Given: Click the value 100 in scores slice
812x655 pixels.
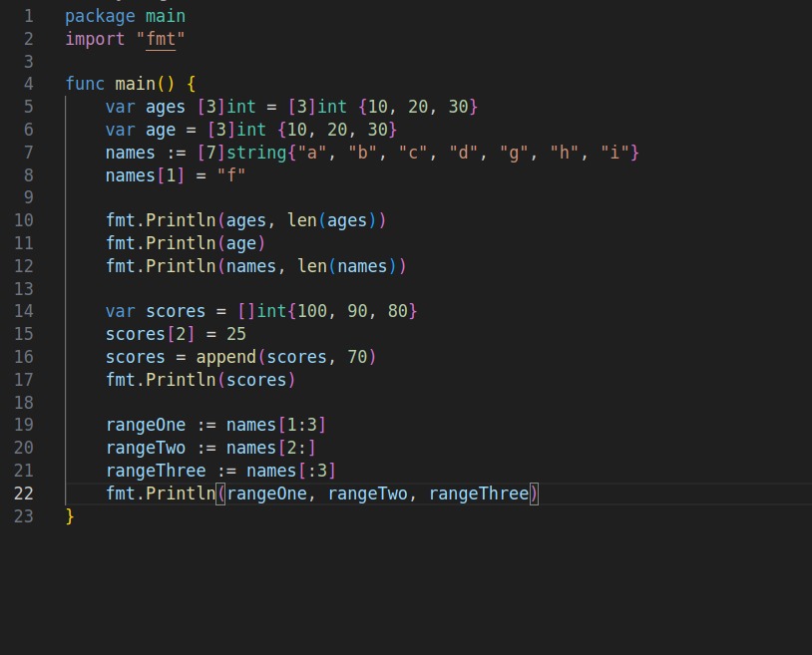Looking at the screenshot, I should [312, 311].
